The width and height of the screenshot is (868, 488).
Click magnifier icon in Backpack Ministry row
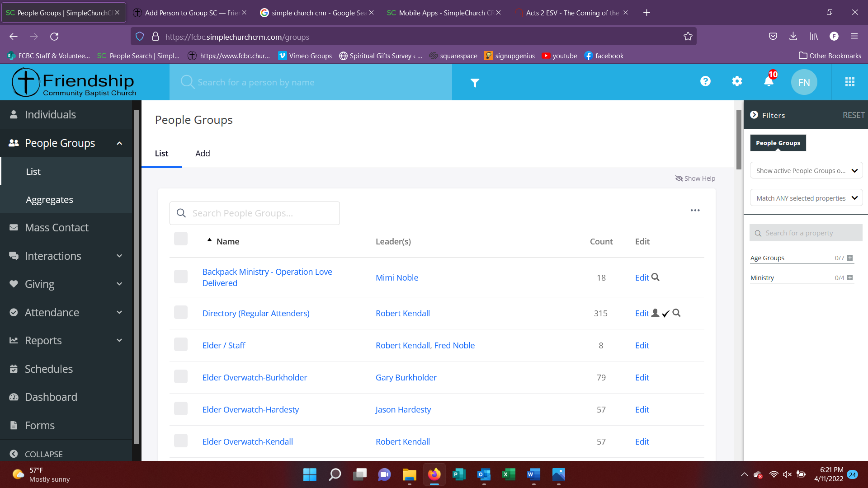[x=655, y=277]
